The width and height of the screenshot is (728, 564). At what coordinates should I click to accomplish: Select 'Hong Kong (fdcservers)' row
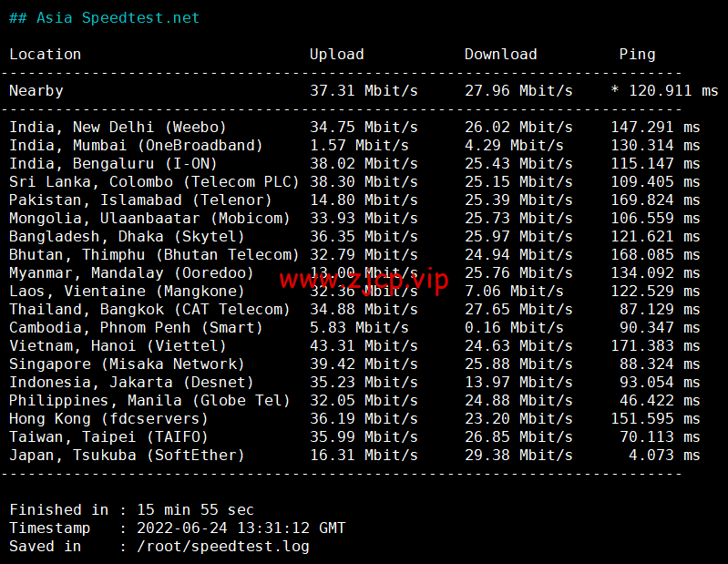(354, 419)
